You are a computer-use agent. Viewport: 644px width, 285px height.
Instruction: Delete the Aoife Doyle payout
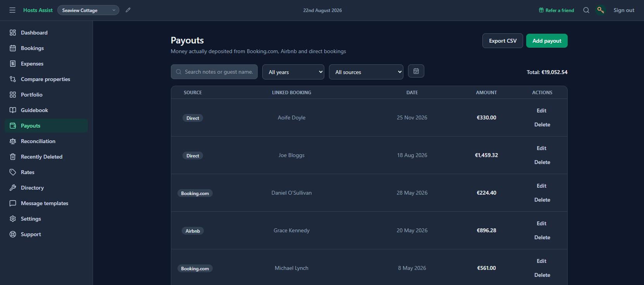pyautogui.click(x=542, y=124)
